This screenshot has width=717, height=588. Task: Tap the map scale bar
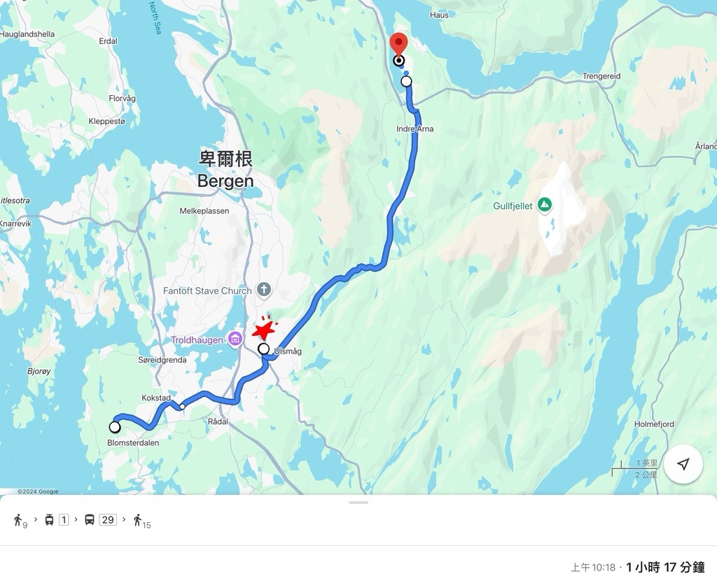[634, 469]
